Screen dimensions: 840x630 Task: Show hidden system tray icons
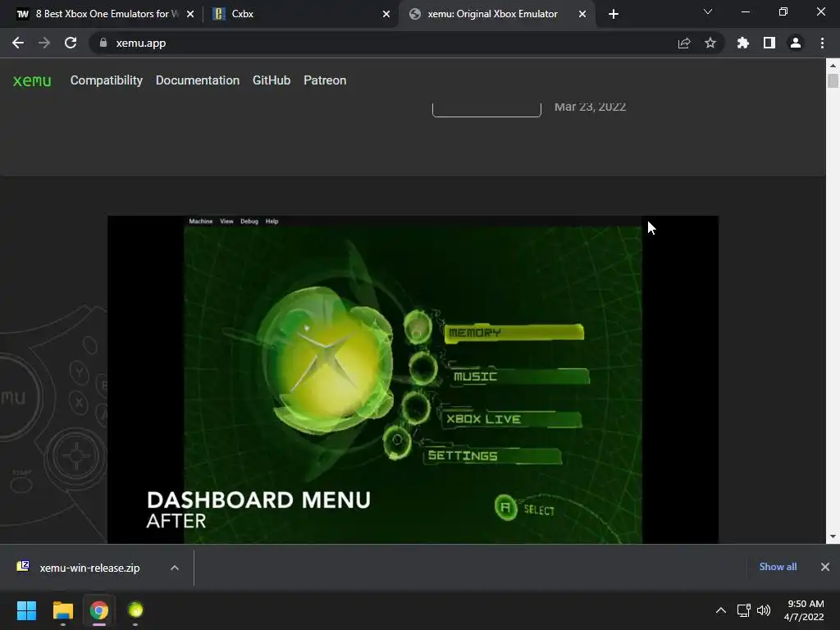point(721,610)
